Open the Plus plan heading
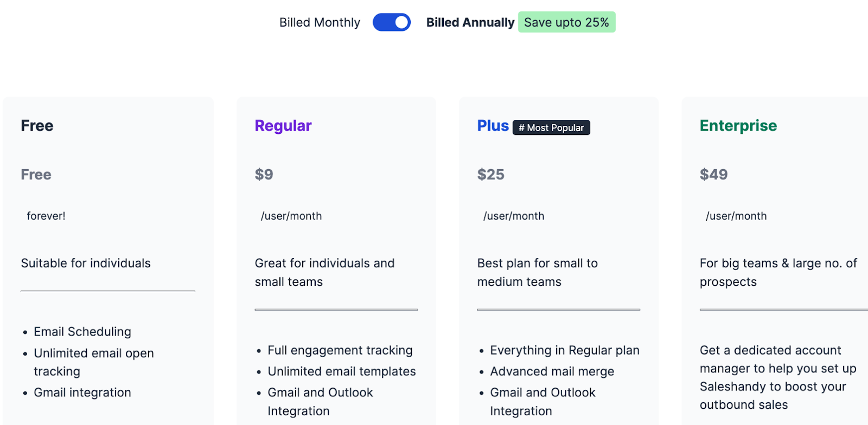This screenshot has height=425, width=868. coord(493,126)
